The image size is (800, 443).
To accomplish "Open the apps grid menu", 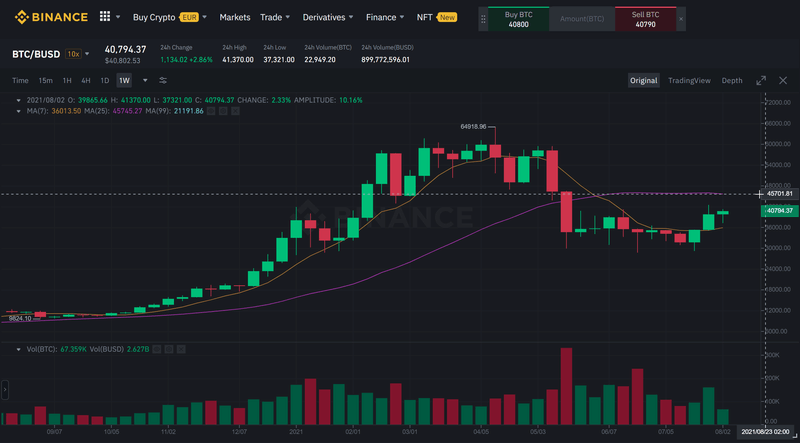I will click(x=105, y=17).
